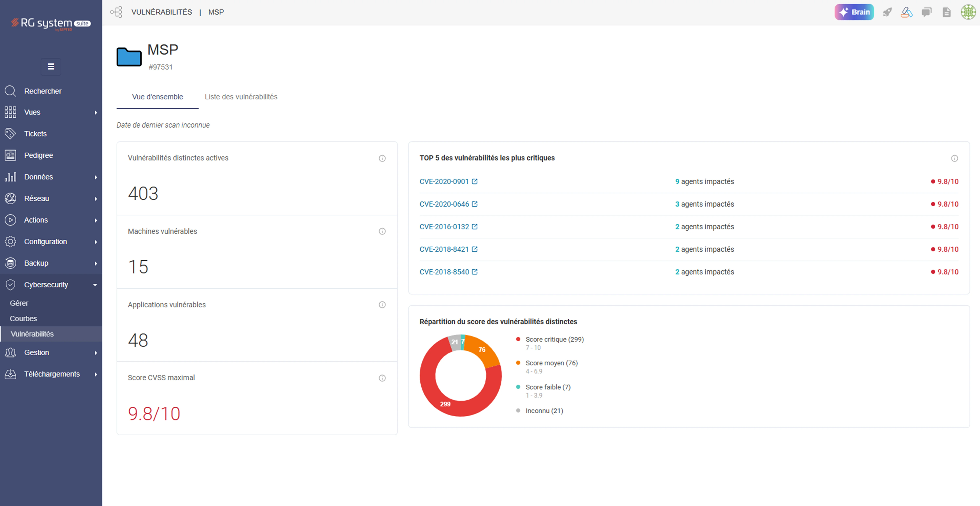Click the Tickets tag icon
Image resolution: width=980 pixels, height=506 pixels.
pos(10,134)
